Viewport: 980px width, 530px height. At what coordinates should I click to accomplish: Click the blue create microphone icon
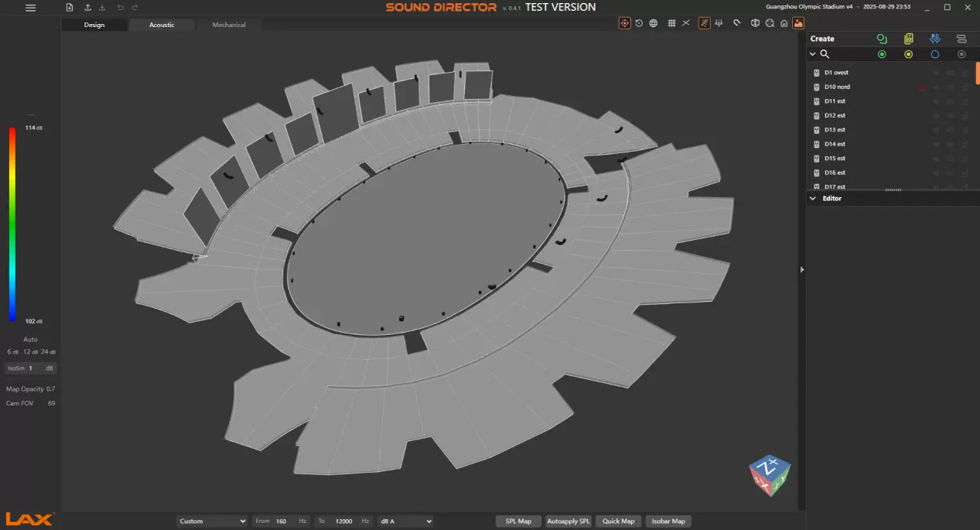pos(934,39)
